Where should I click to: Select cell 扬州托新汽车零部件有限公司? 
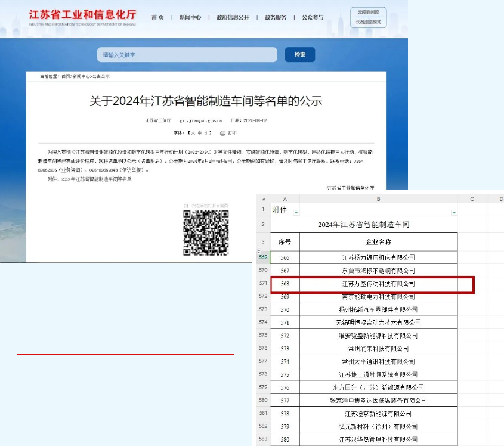pyautogui.click(x=378, y=309)
